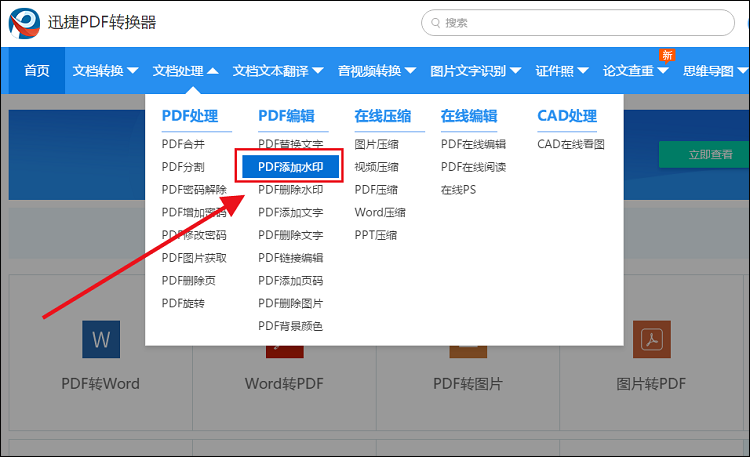Open PDF链接编辑
This screenshot has height=457, width=750.
(x=291, y=258)
